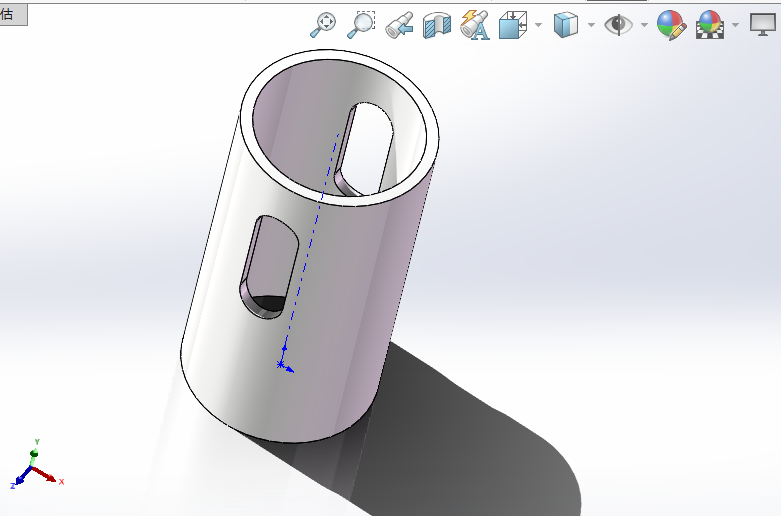Open the View Orientation cube icon
781x516 pixels.
512,25
